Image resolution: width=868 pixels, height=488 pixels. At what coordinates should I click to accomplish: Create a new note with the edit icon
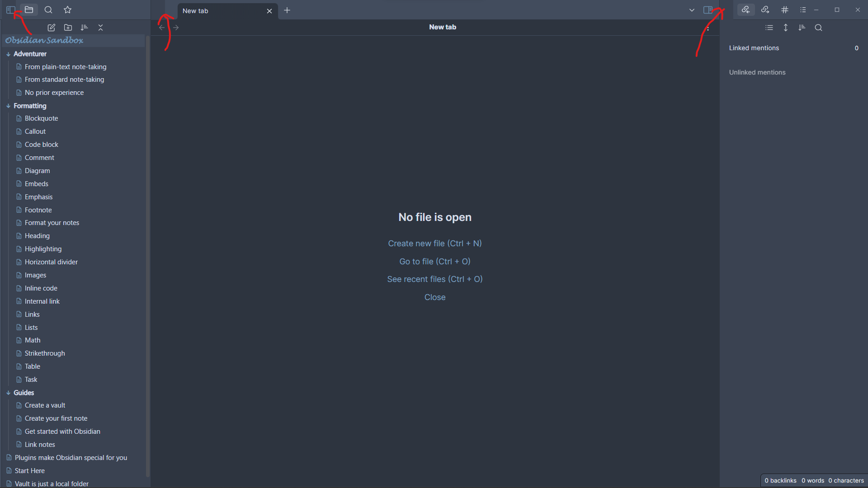pos(51,28)
